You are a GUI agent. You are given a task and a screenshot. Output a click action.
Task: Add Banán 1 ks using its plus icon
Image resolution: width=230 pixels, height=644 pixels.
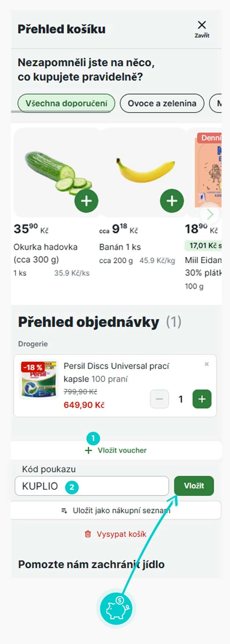171,200
